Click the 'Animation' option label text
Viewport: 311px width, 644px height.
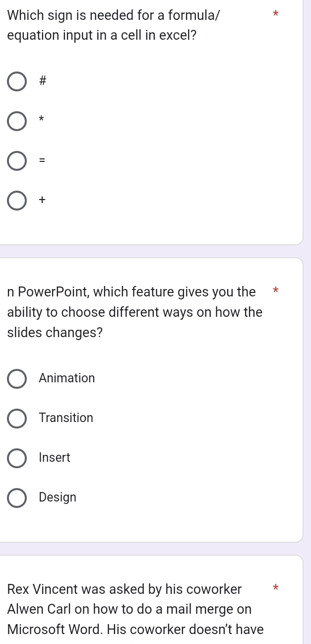[x=67, y=378]
